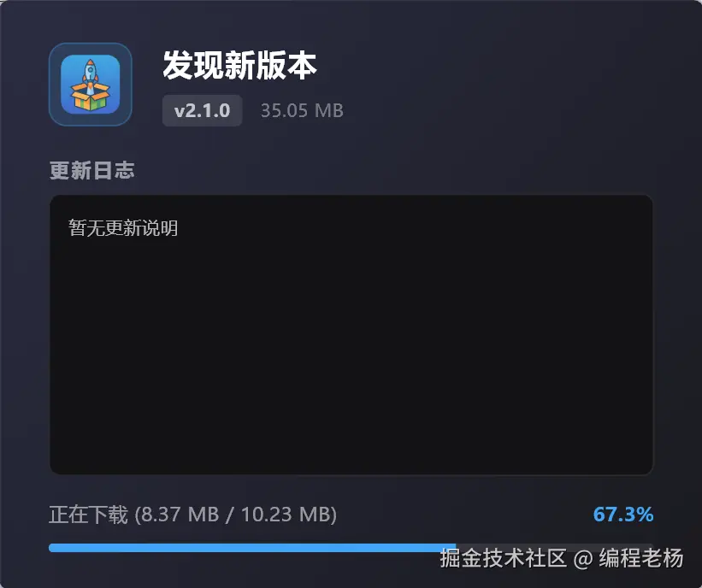Click the 更新日志 section heading
The width and height of the screenshot is (702, 588).
(x=91, y=170)
